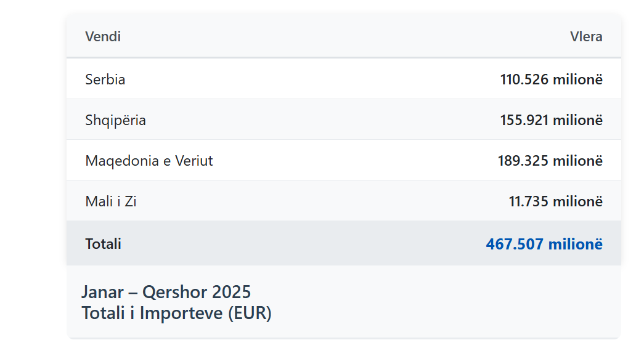Click the word Veriut in the table
This screenshot has height=340, width=644.
194,161
